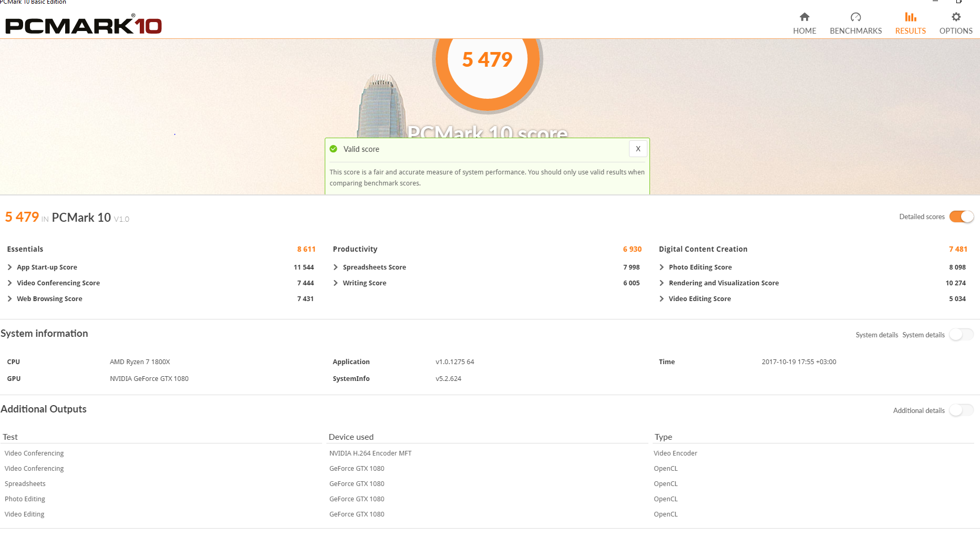Screen dimensions: 980x537
Task: Click the Rendering score value 10 274
Action: [955, 283]
